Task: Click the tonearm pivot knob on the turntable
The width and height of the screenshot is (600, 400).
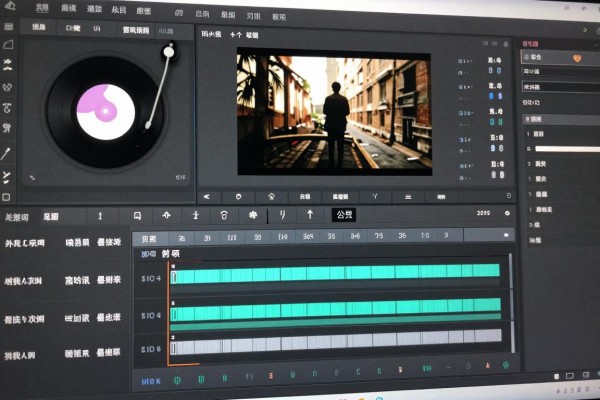Action: coord(169,51)
